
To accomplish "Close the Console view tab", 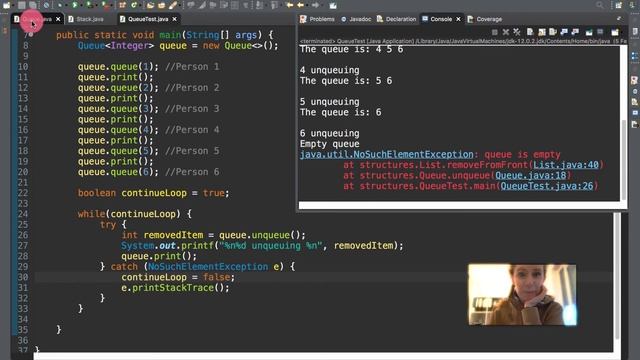I will [458, 19].
